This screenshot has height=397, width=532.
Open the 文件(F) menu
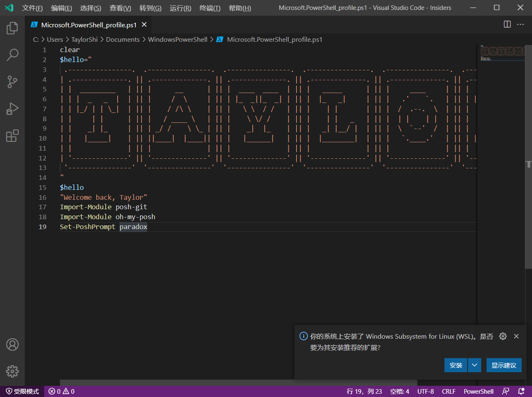pos(32,8)
